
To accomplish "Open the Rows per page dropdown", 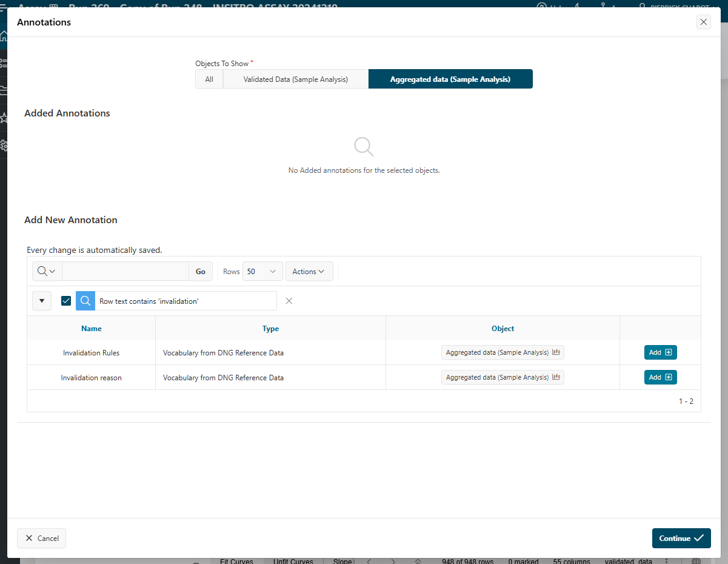I will [x=262, y=271].
